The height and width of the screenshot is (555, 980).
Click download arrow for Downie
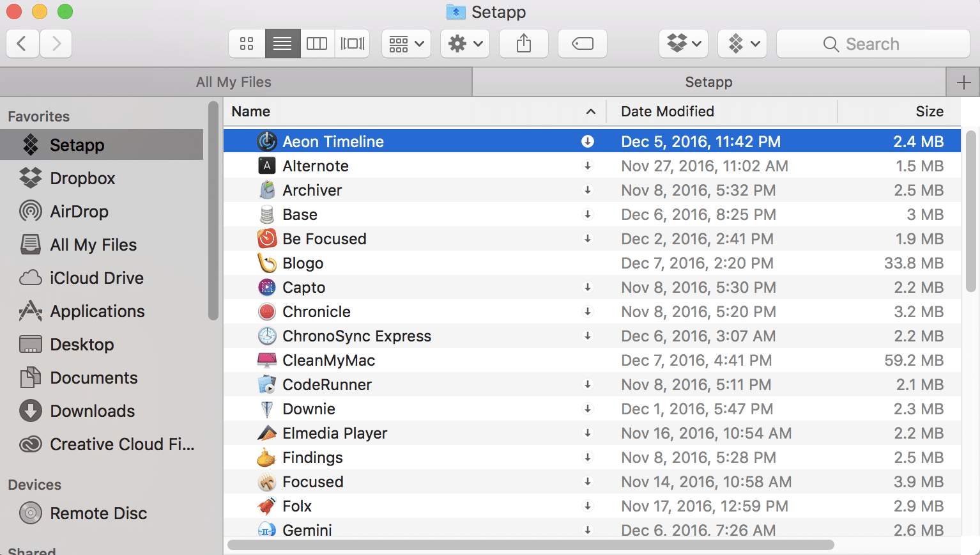[x=588, y=409]
